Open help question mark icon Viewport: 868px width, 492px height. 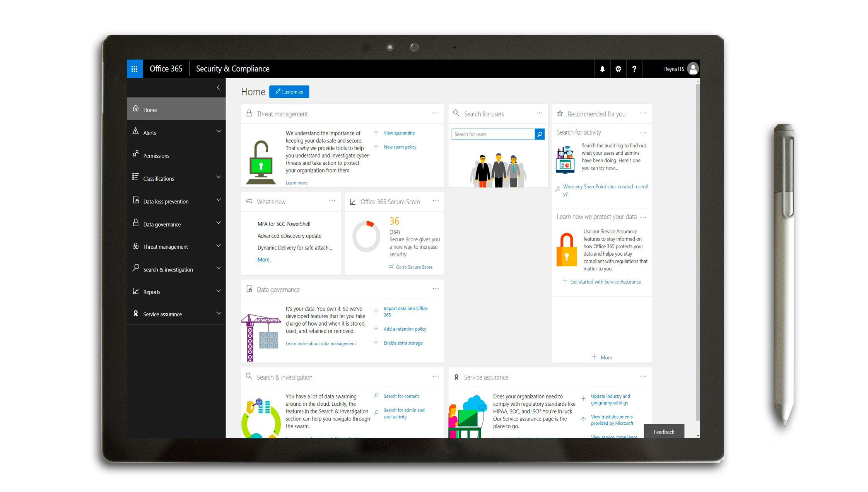(634, 69)
